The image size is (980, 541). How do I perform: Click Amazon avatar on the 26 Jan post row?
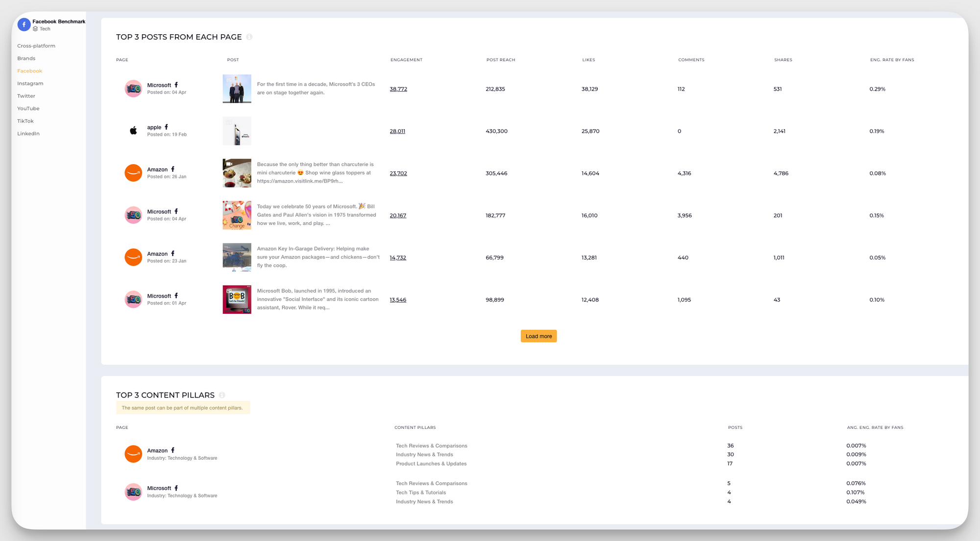tap(133, 173)
